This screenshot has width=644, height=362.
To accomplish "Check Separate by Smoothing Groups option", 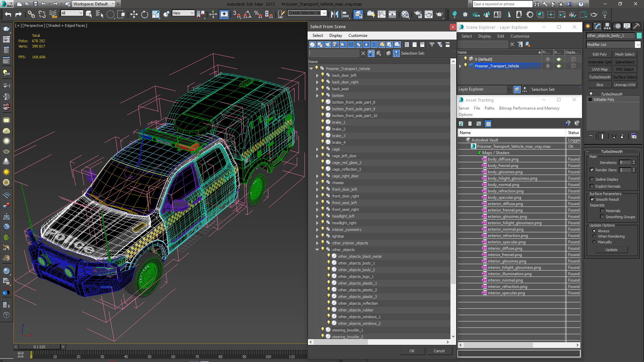I will 602,217.
